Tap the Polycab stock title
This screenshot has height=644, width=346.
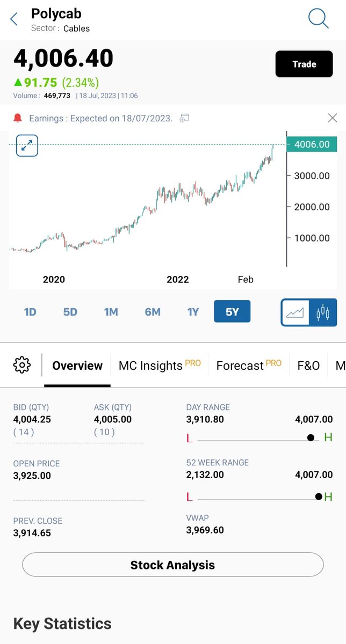(x=56, y=14)
